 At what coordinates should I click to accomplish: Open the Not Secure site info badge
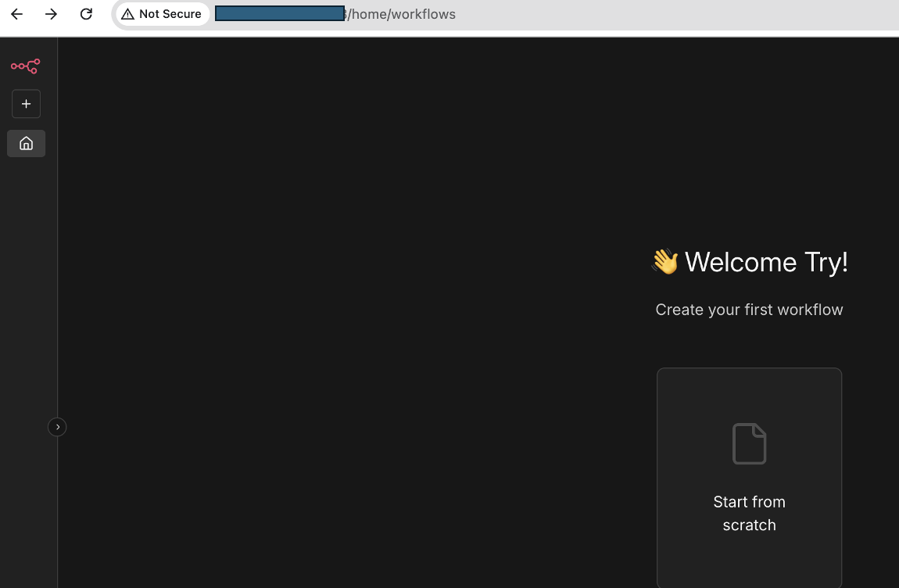click(x=163, y=14)
